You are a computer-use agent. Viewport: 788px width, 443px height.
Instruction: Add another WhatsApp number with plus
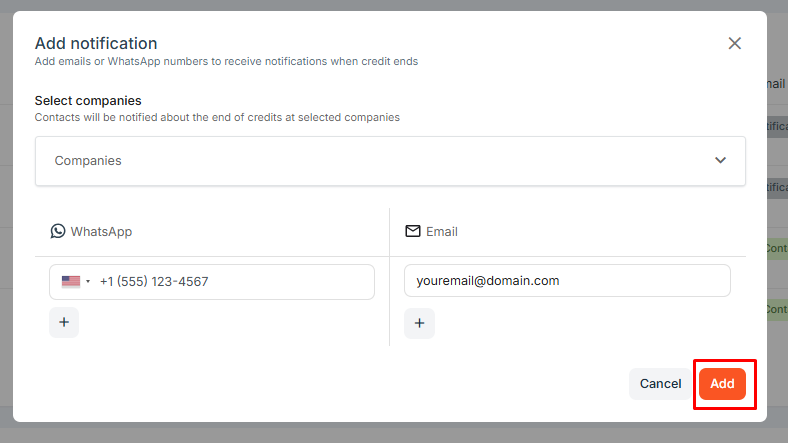[x=64, y=322]
